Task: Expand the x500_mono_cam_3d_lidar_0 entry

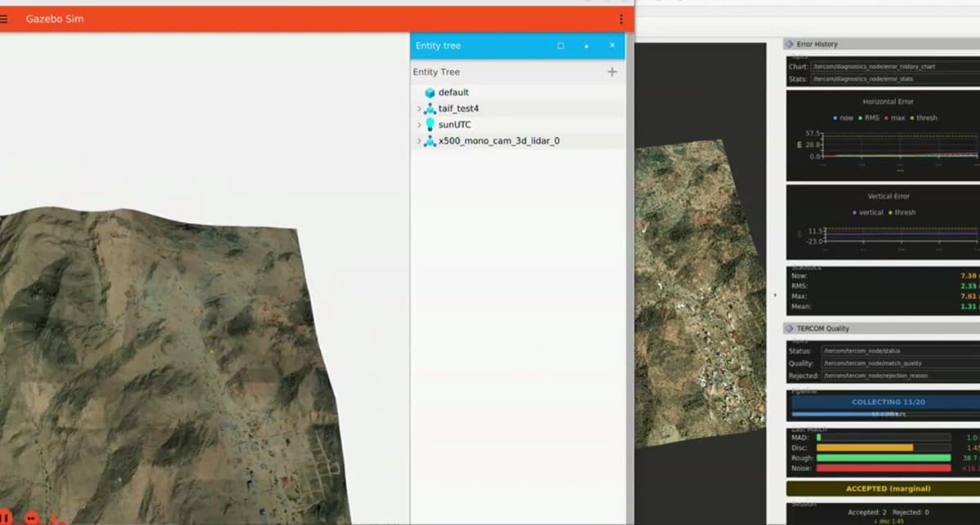Action: (x=419, y=141)
